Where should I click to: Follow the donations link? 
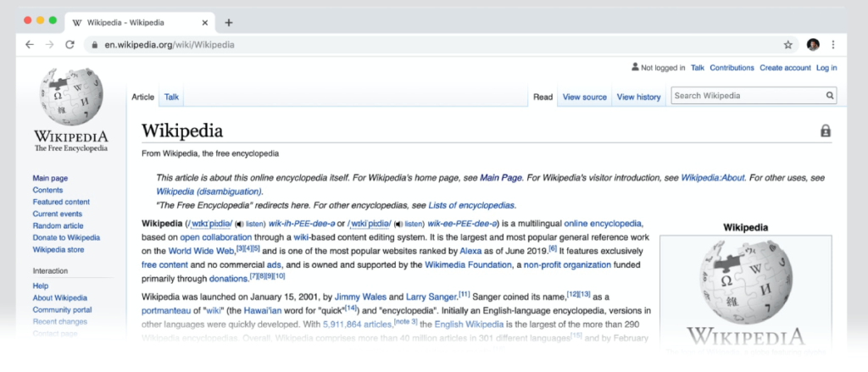(x=229, y=279)
